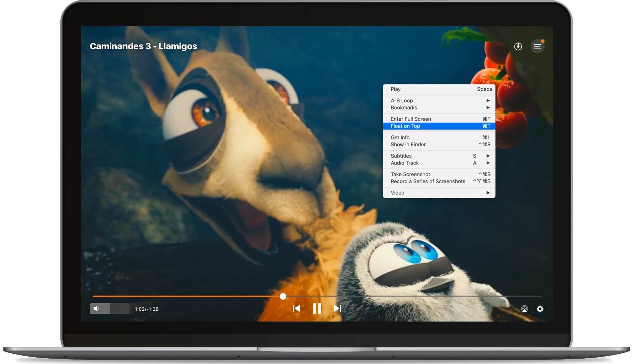Mute audio with the speaker icon
Screen dimensions: 634x364
97,309
